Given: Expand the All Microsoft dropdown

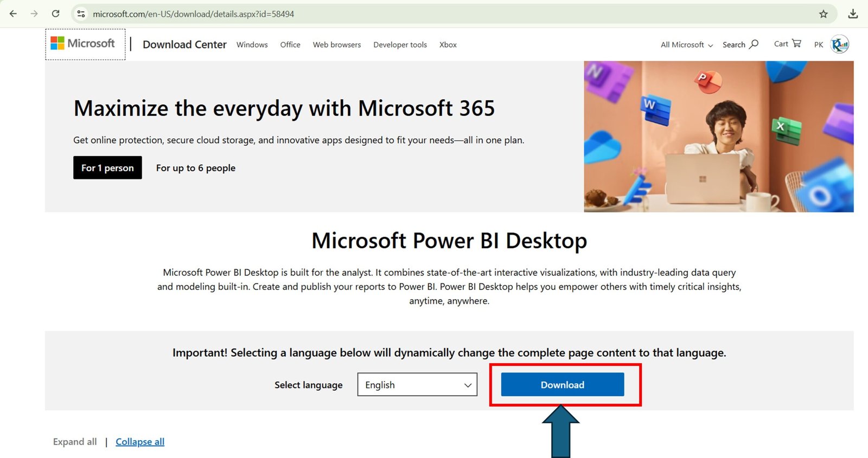Looking at the screenshot, I should coord(687,44).
